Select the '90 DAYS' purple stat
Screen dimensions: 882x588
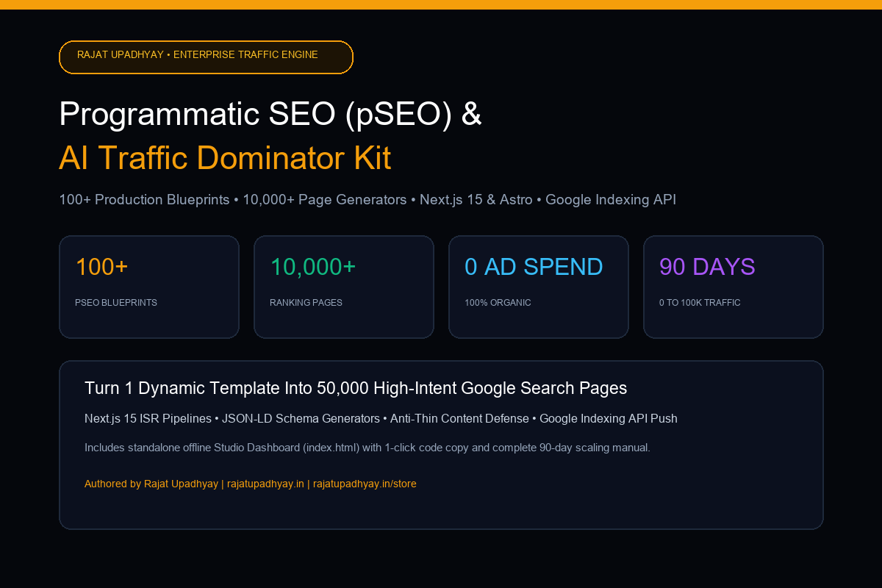tap(707, 267)
